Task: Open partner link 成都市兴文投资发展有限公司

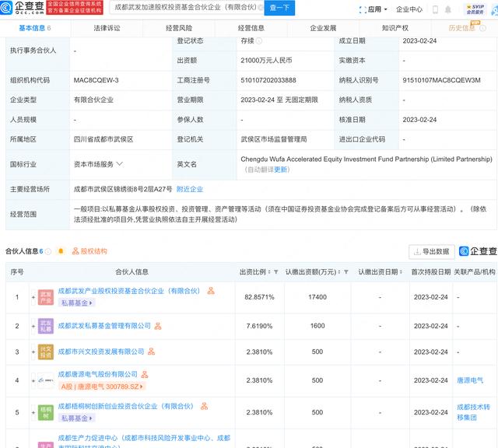Action: [101, 352]
